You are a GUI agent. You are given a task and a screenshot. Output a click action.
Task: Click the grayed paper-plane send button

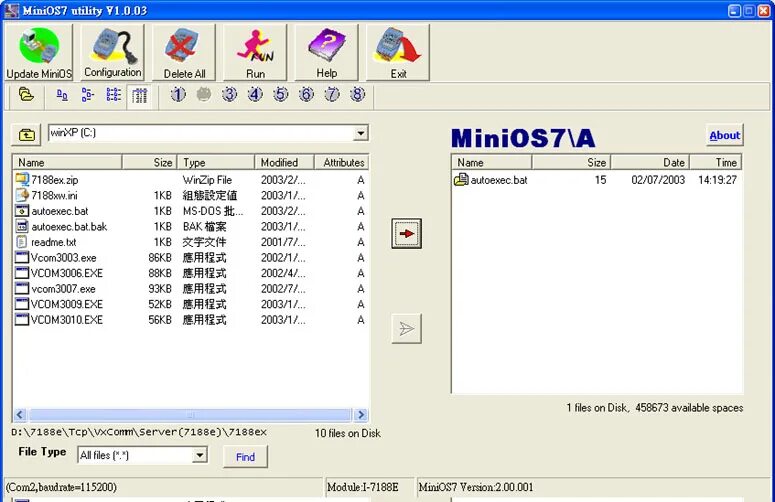(x=406, y=328)
